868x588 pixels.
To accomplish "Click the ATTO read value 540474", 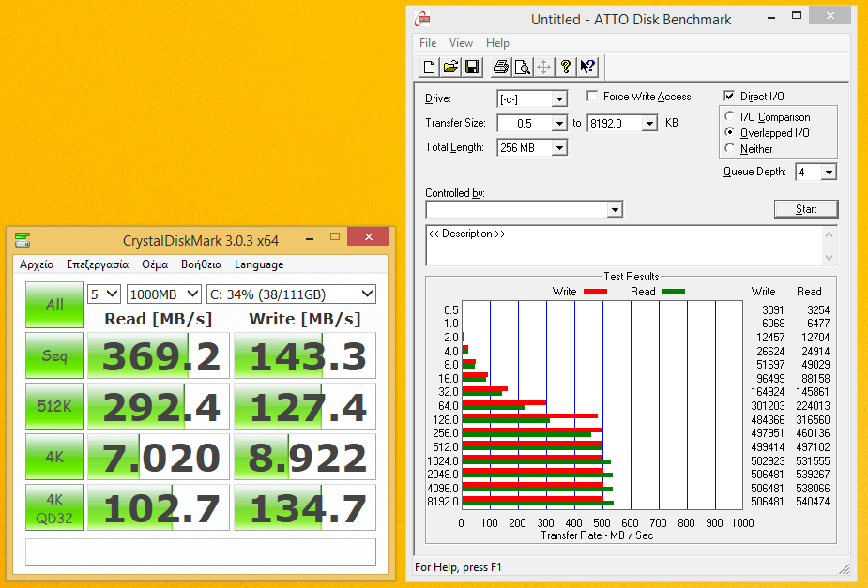I will click(x=814, y=502).
